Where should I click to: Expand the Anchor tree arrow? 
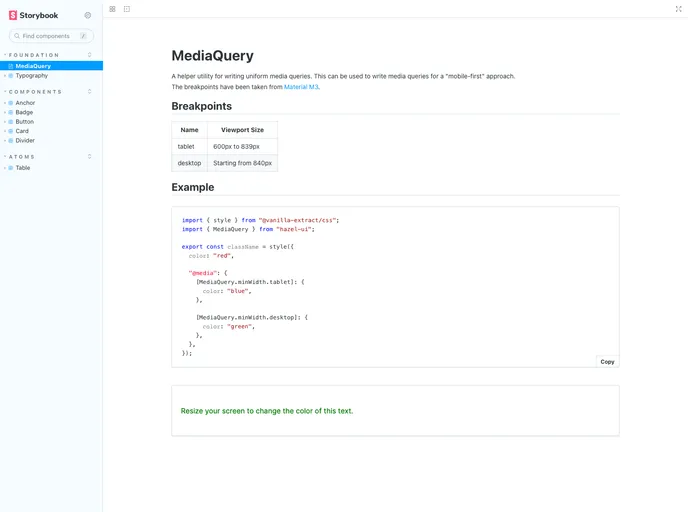(x=5, y=103)
